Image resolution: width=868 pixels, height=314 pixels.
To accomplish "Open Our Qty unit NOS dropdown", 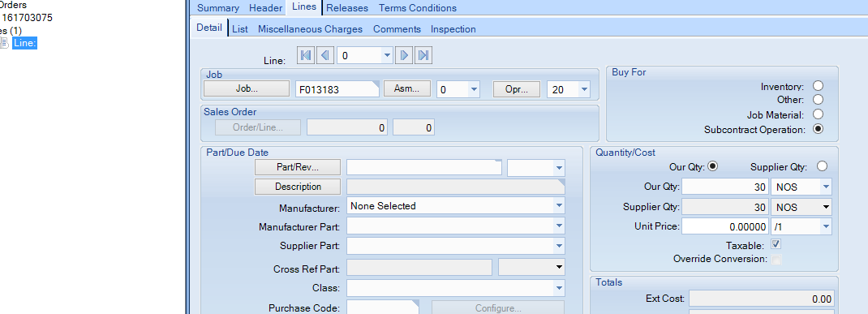I will (826, 187).
